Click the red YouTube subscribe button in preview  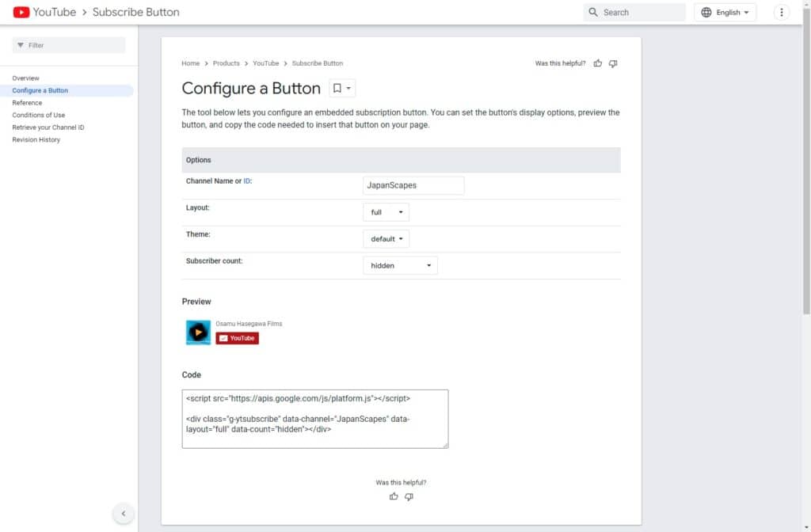pos(237,338)
